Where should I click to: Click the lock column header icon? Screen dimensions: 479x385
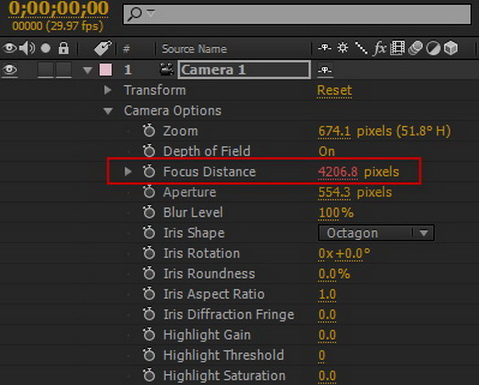click(x=63, y=48)
